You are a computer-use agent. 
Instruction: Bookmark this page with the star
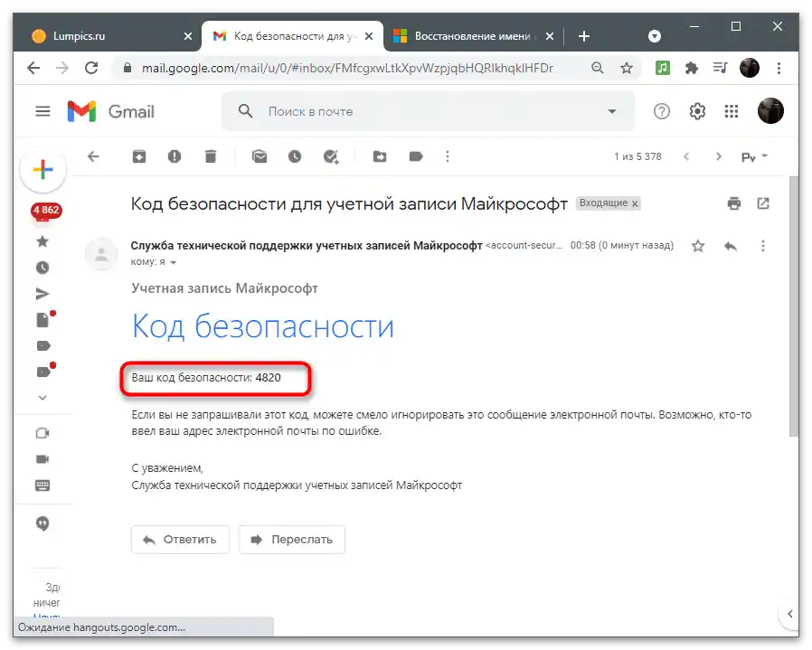627,68
